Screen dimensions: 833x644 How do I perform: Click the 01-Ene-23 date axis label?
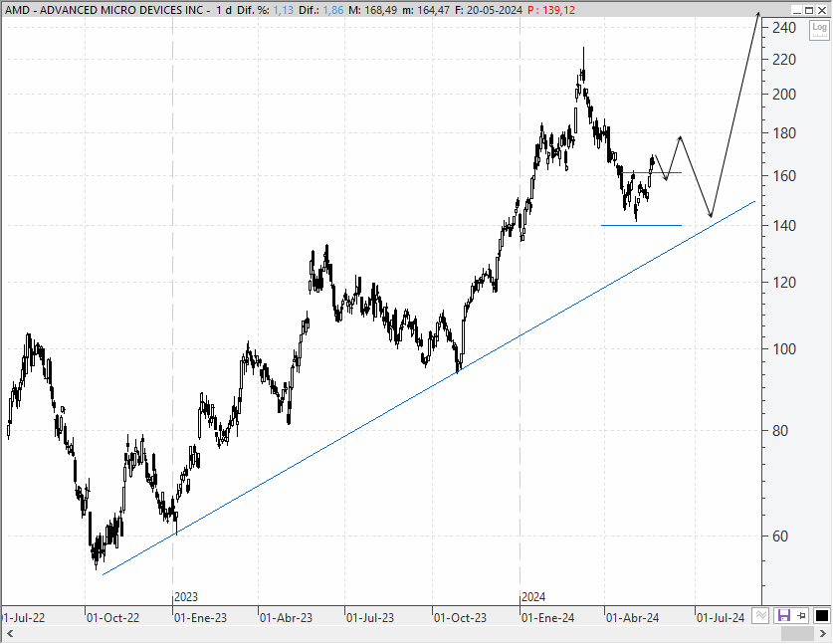tap(201, 618)
